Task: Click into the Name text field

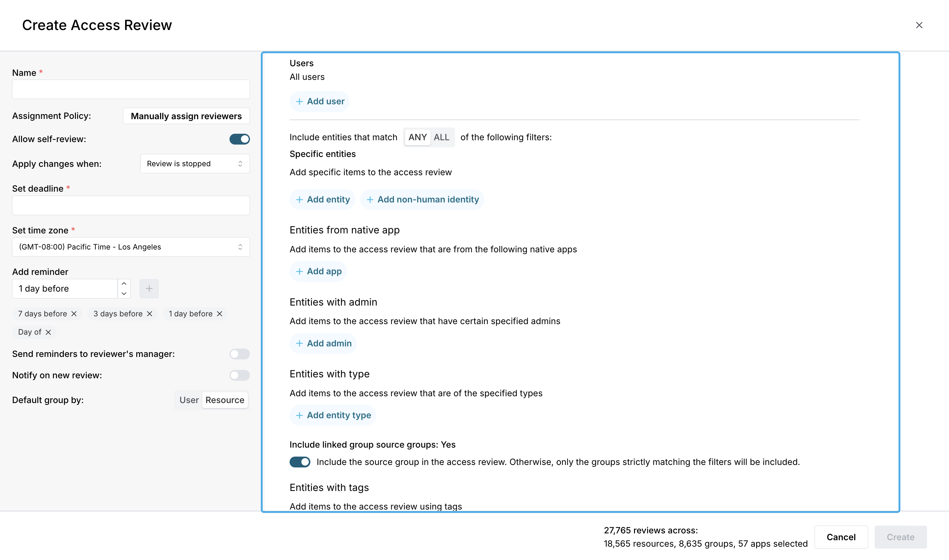Action: [131, 89]
